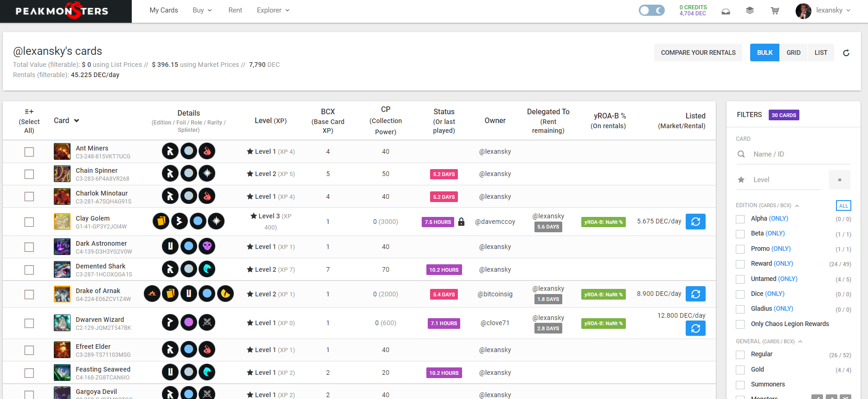Check the Clay Golem row checkbox
868x399 pixels.
[x=29, y=222]
